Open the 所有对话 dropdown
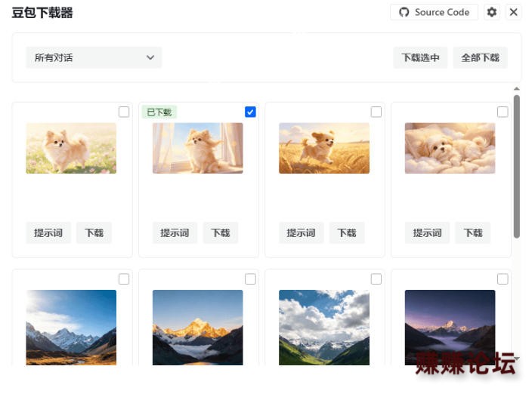 pos(94,57)
